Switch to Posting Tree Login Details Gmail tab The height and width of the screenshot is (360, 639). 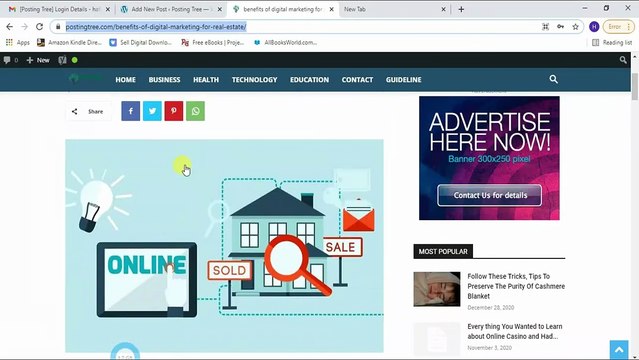pyautogui.click(x=55, y=9)
